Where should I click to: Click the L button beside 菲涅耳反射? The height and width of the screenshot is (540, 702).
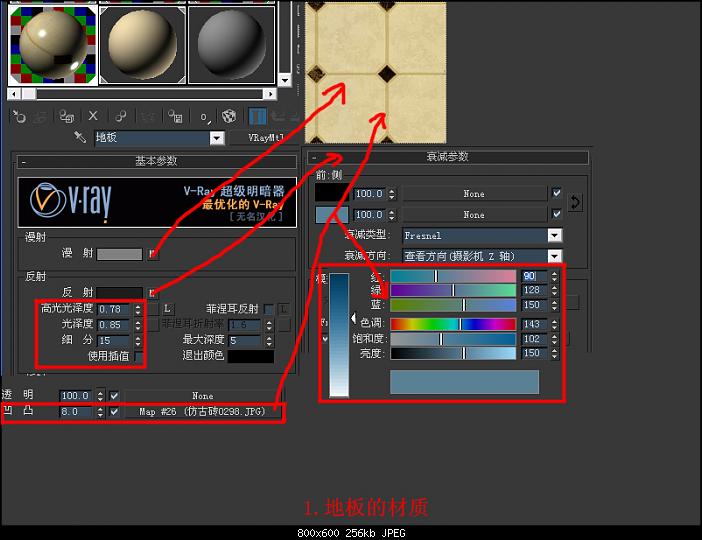click(283, 309)
